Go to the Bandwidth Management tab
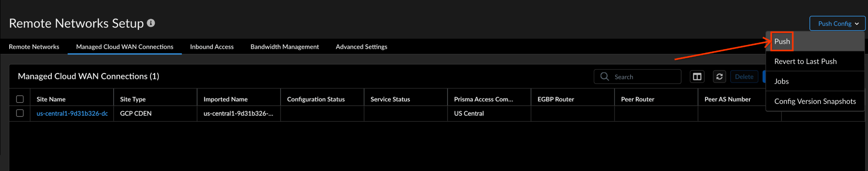The height and width of the screenshot is (171, 868). pyautogui.click(x=285, y=47)
